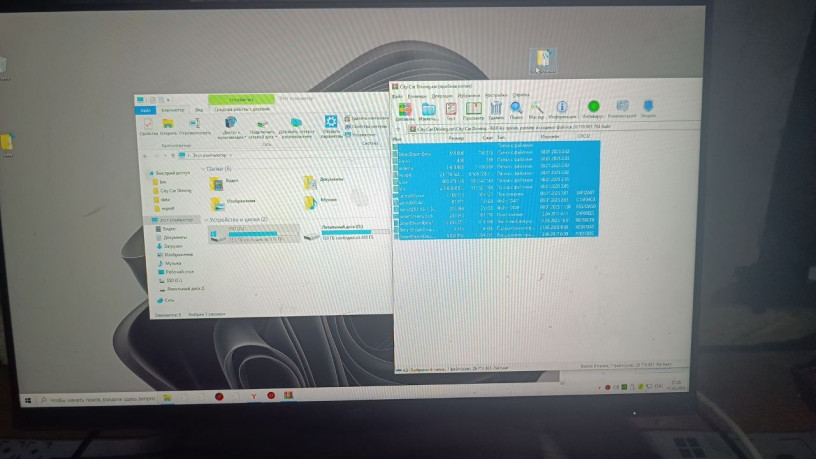
Task: Open the Файл tab in Explorer
Action: pyautogui.click(x=146, y=110)
